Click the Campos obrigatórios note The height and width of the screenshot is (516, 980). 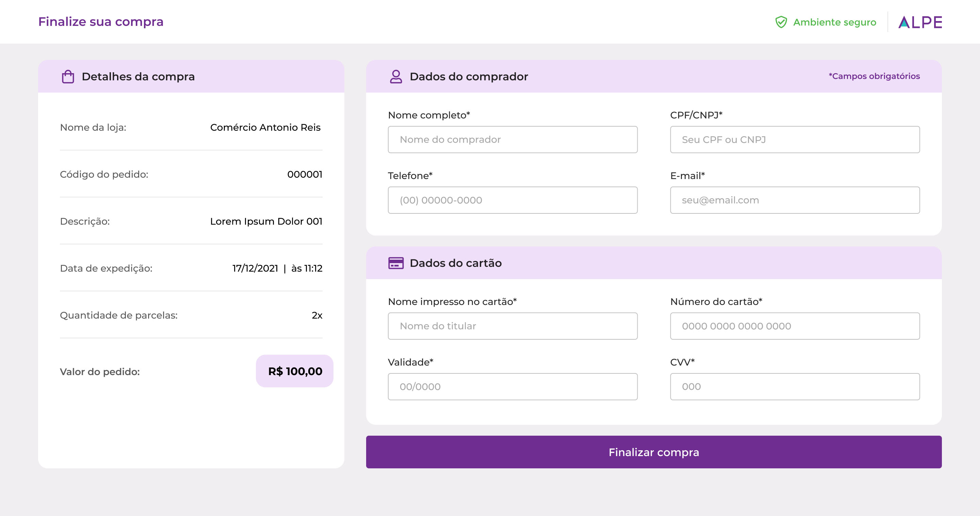pos(874,76)
